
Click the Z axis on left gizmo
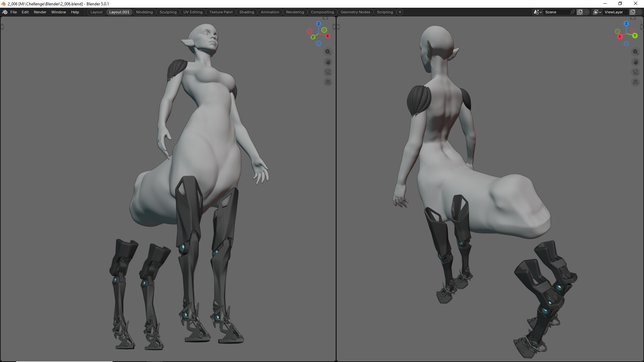318,24
